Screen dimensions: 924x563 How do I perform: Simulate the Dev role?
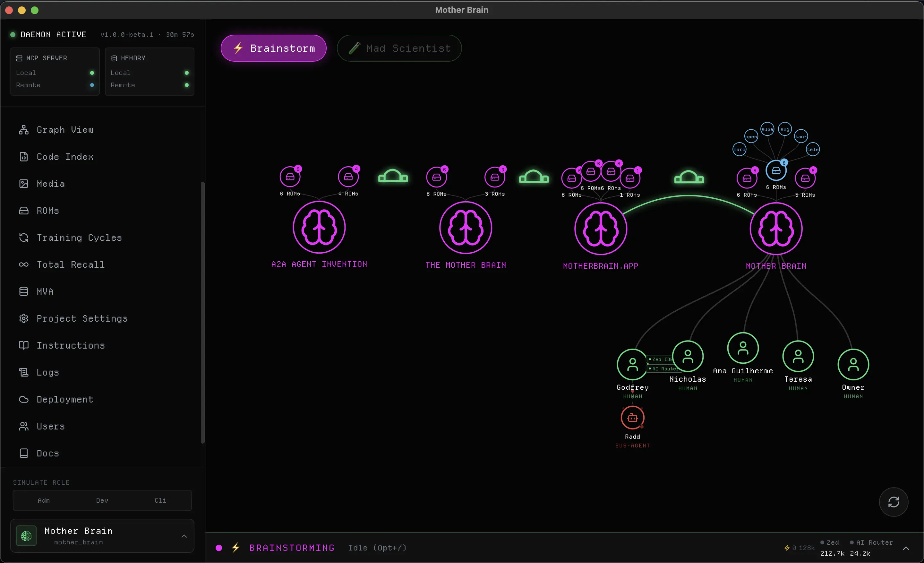pyautogui.click(x=102, y=500)
